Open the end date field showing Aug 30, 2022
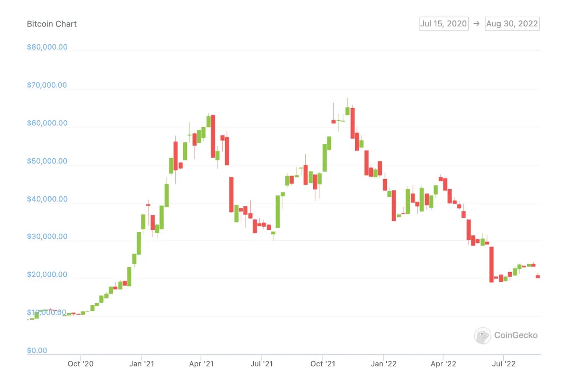This screenshot has width=588, height=385. (x=512, y=23)
